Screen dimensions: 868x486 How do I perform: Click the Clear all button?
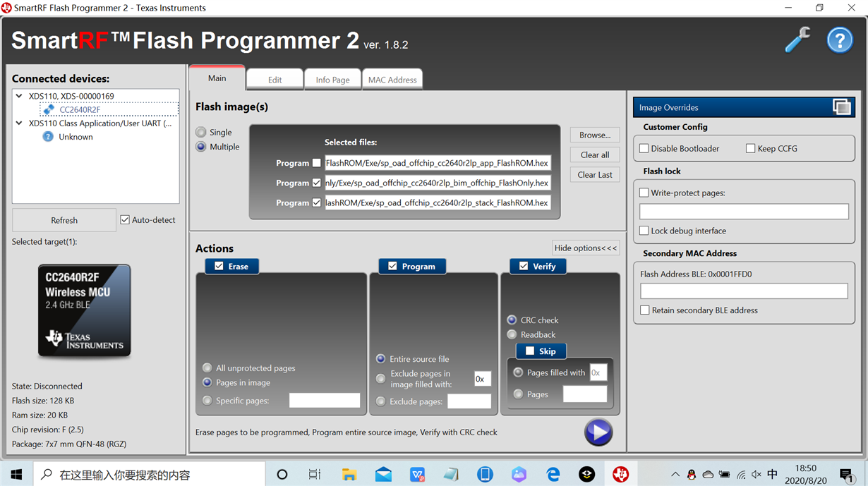[x=595, y=154]
